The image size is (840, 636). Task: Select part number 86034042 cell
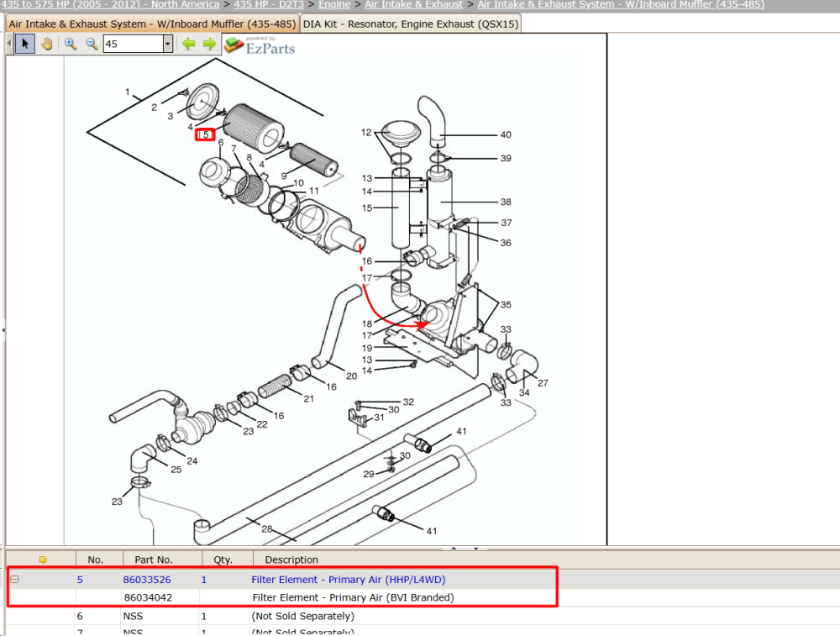pyautogui.click(x=148, y=597)
